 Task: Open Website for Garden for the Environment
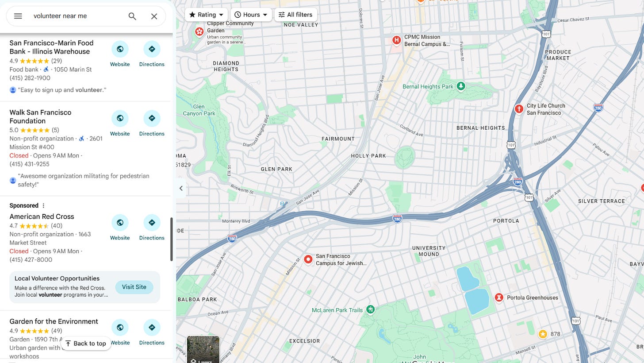tap(120, 333)
